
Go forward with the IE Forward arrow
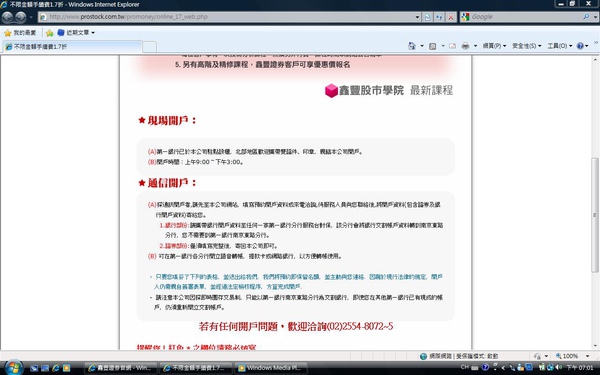click(x=21, y=17)
